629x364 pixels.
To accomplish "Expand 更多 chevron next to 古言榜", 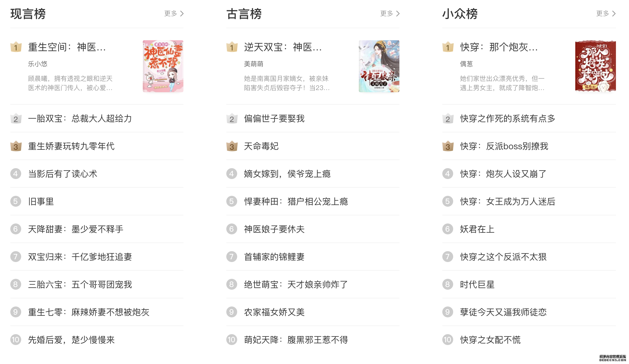I will tap(396, 13).
